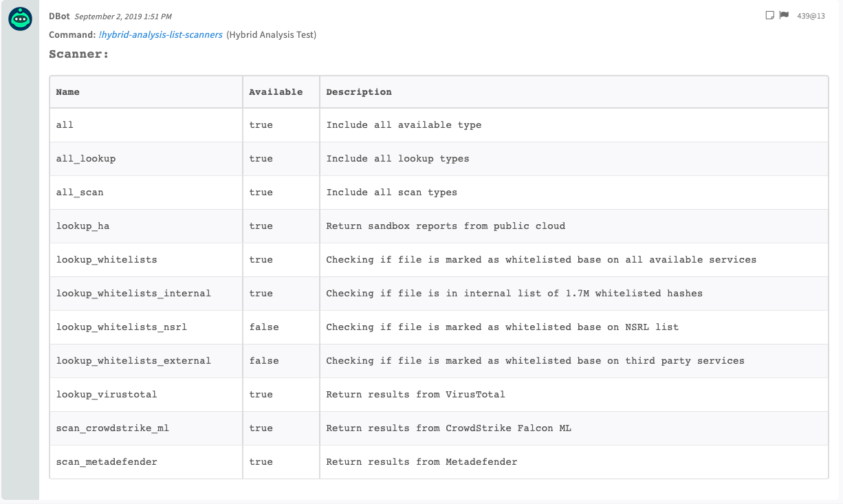This screenshot has height=504, width=843.
Task: Click the scan_metadefender name cell
Action: pyautogui.click(x=107, y=462)
